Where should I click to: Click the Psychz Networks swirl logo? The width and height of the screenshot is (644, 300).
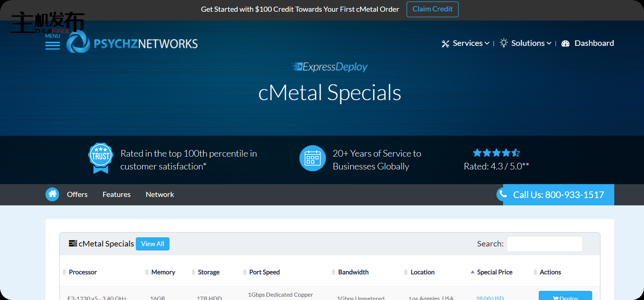78,43
